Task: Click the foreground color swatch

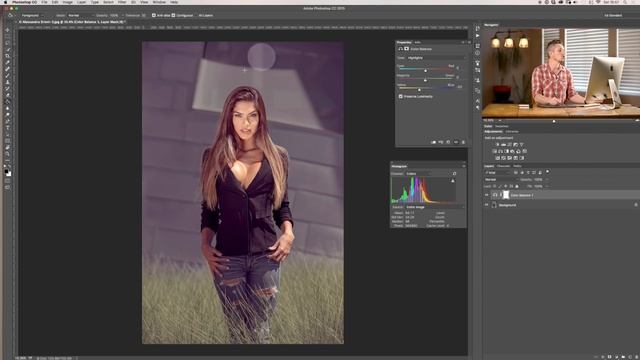Action: pyautogui.click(x=6, y=171)
